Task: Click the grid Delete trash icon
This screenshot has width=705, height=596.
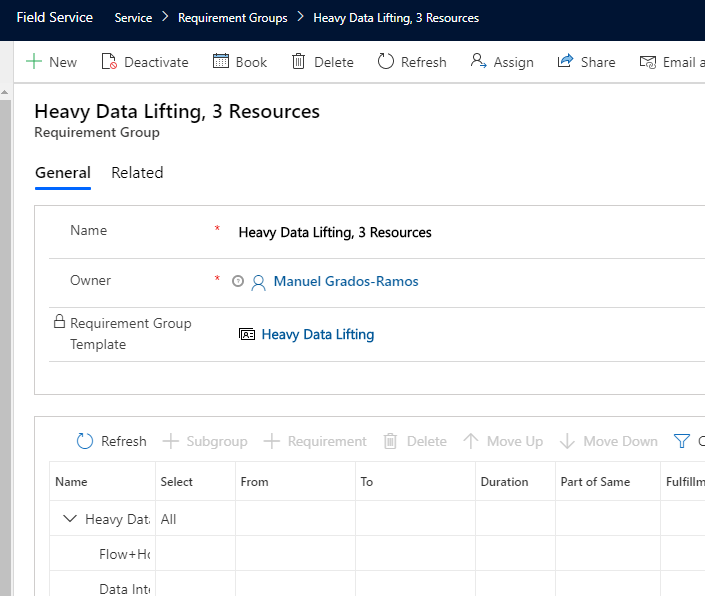Action: tap(390, 441)
